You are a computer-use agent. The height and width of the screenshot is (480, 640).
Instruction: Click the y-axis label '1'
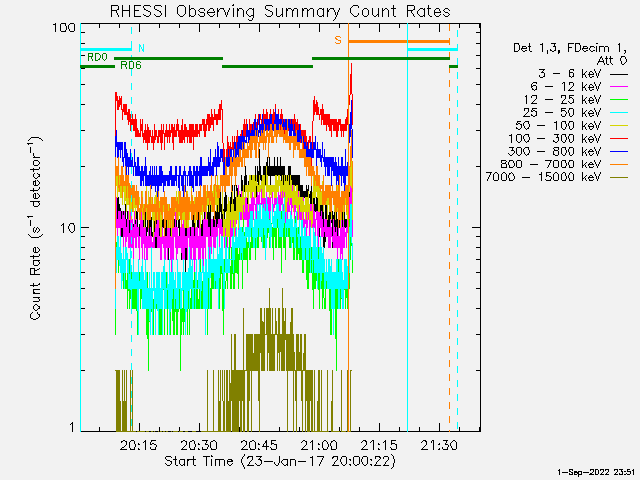72,427
